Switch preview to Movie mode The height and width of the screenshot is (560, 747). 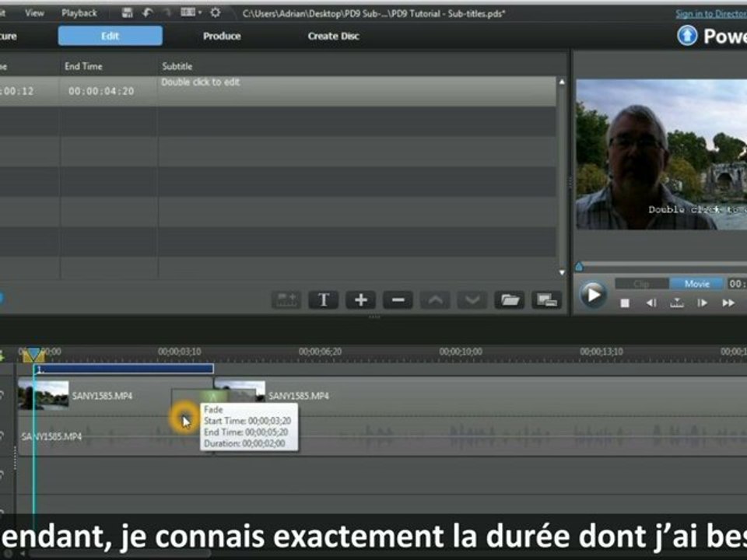point(696,284)
